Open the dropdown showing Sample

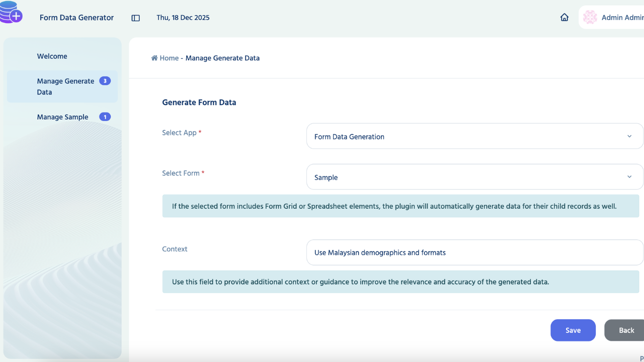tap(468, 177)
